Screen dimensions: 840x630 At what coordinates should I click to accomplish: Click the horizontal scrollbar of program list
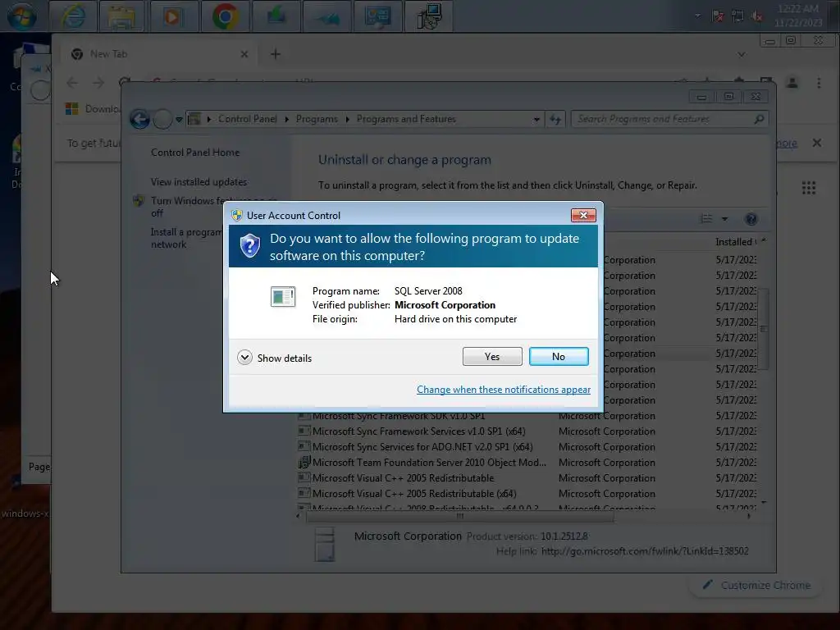[459, 517]
